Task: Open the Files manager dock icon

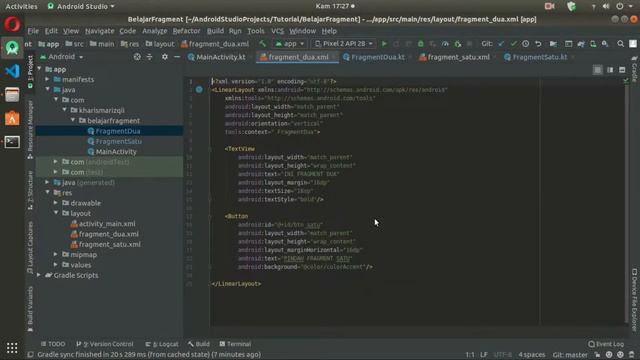Action: [12, 95]
